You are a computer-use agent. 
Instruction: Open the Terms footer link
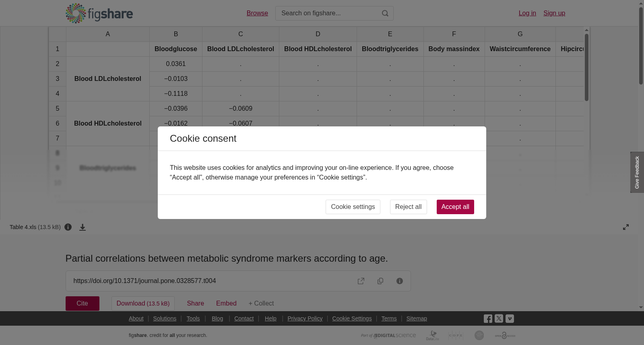tap(389, 318)
